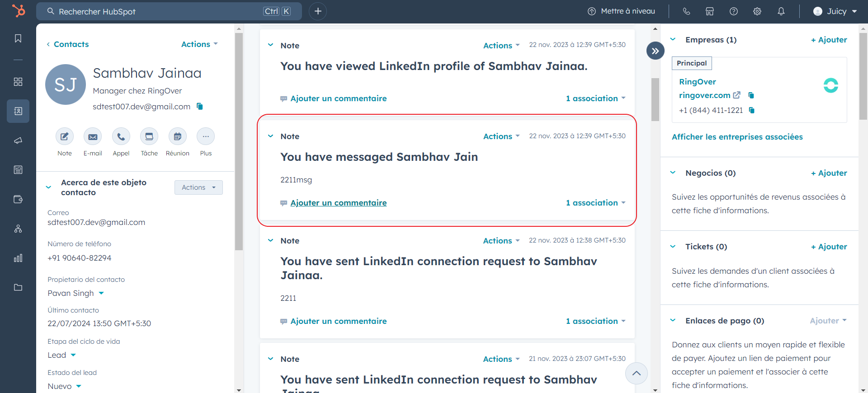Screen dimensions: 868x393
Task: Go back to Contacts list
Action: tap(67, 44)
